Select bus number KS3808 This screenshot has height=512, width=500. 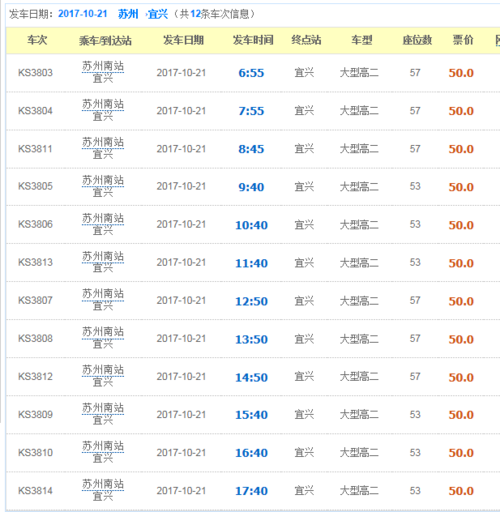click(35, 338)
